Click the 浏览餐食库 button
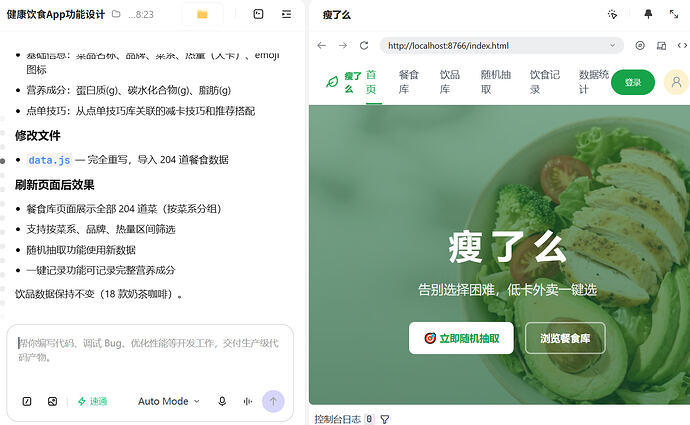The width and height of the screenshot is (690, 425). [x=565, y=338]
